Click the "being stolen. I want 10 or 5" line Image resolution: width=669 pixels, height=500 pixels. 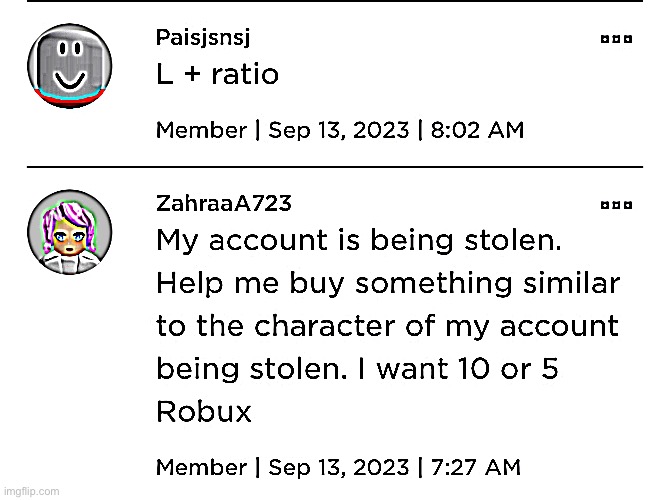[x=357, y=370]
